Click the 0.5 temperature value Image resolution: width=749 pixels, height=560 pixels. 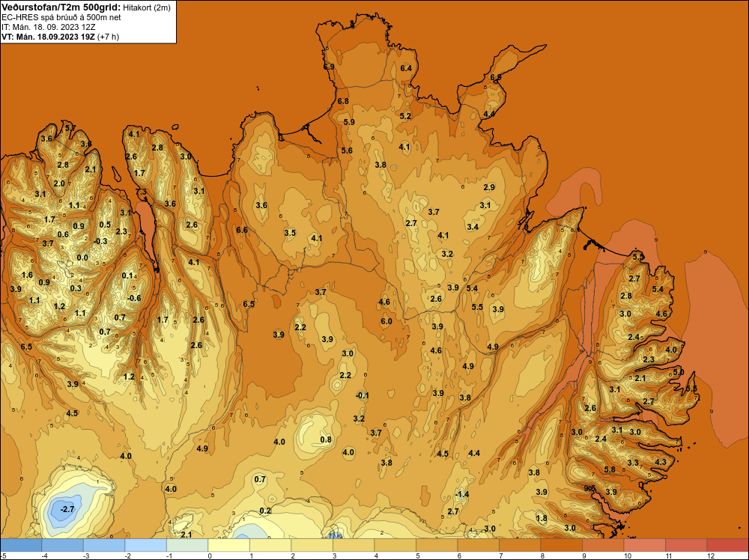(x=105, y=225)
